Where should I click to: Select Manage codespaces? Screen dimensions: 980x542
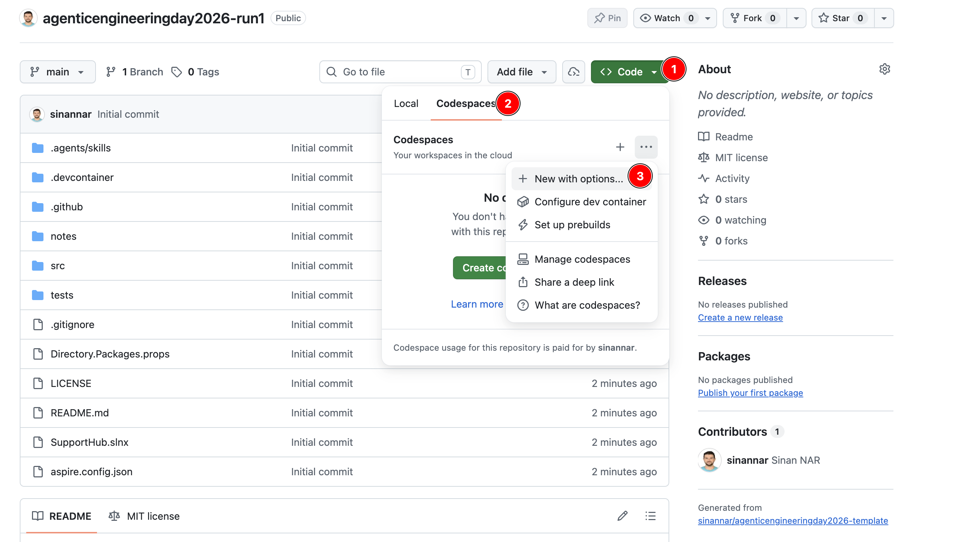[x=582, y=259]
